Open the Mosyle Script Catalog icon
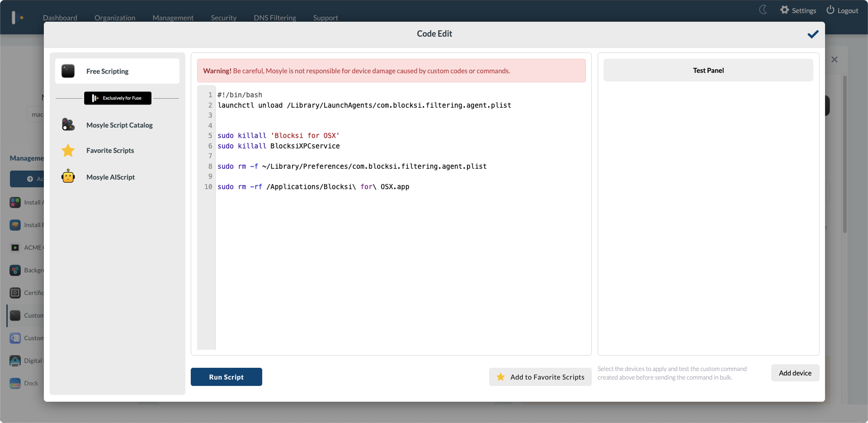Screen dimensions: 868x423 [x=68, y=124]
